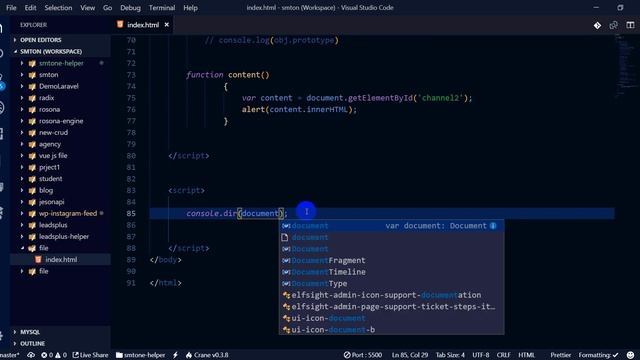Show more info for the document suggestion
The image size is (640, 360).
tap(493, 226)
